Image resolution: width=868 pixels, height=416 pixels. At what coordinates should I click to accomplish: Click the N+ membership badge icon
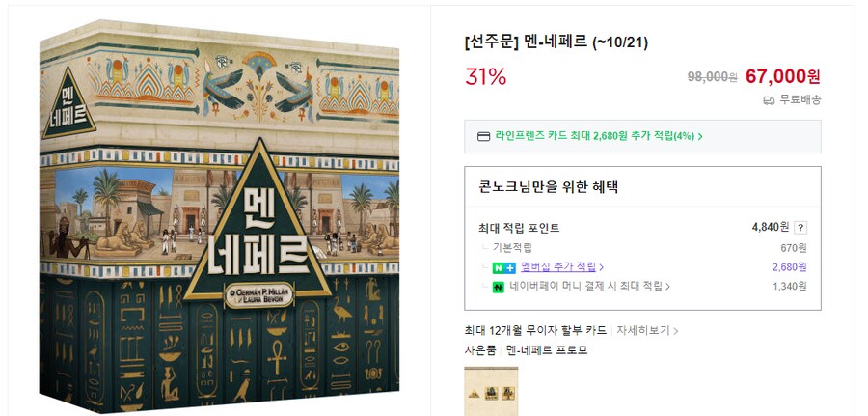pyautogui.click(x=503, y=267)
